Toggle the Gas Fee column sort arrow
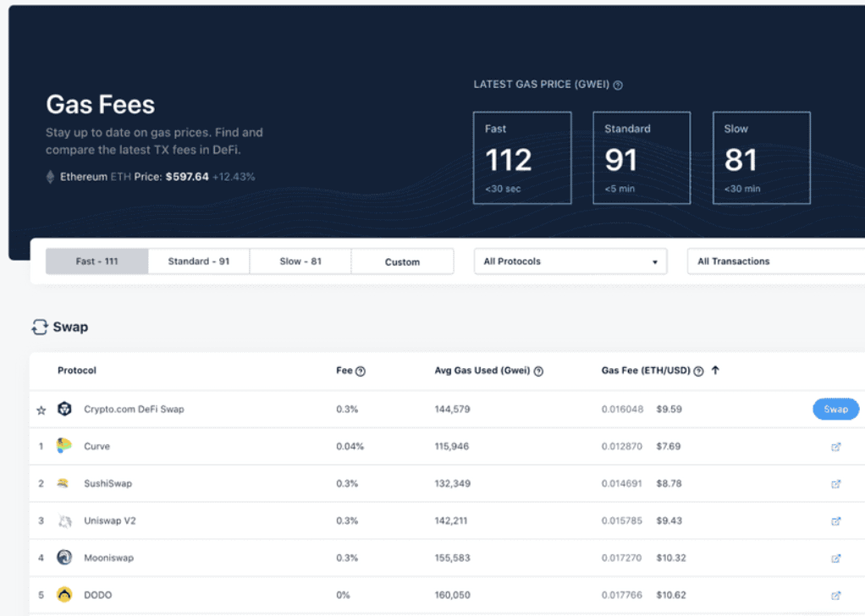The height and width of the screenshot is (616, 865). pos(715,370)
